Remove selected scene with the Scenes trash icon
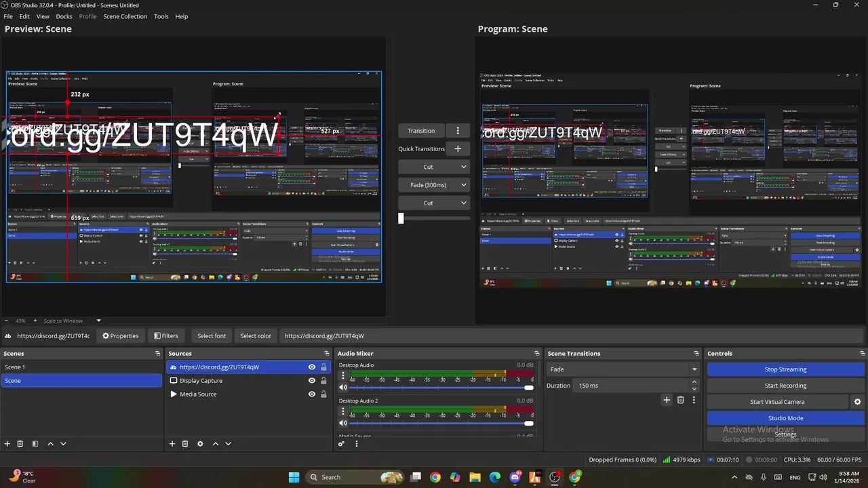 click(x=20, y=444)
